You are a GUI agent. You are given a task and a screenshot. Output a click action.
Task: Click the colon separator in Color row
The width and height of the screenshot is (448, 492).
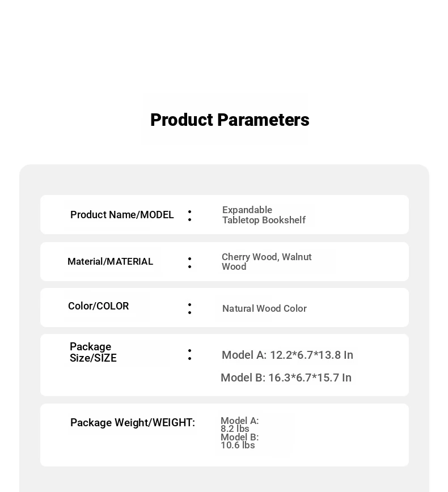click(189, 309)
